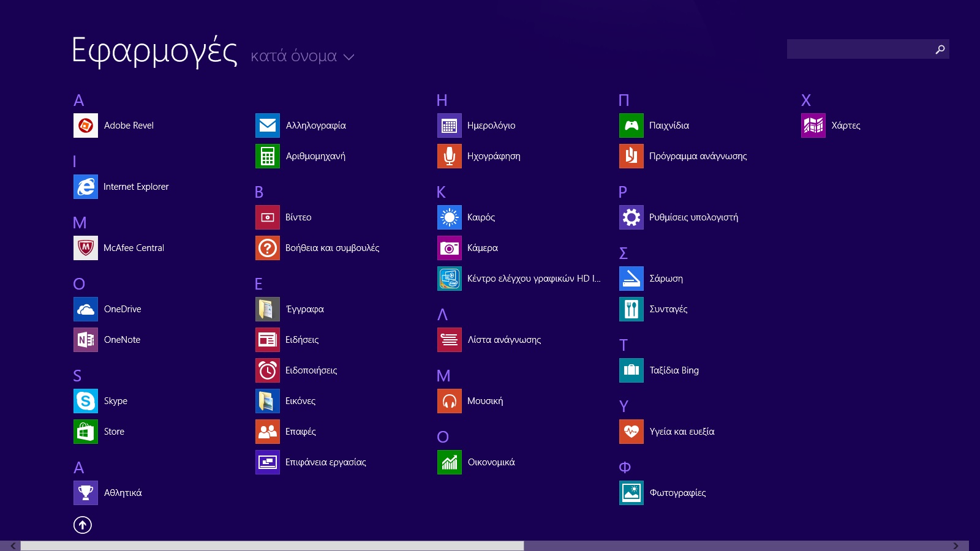980x551 pixels.
Task: Open the Ειδοποιήσεις alarm clock icon
Action: (268, 370)
